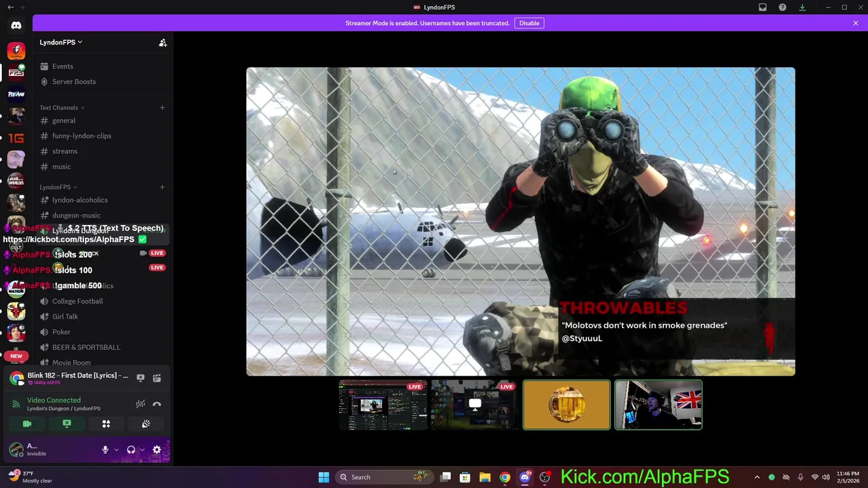Go back with the title bar arrow
Screen dimensions: 868x488
(10, 7)
